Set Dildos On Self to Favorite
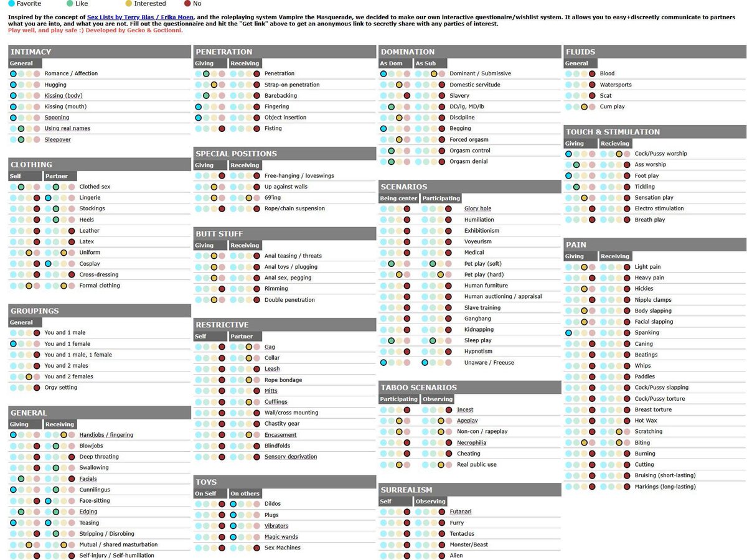The width and height of the screenshot is (747, 560). (x=198, y=504)
